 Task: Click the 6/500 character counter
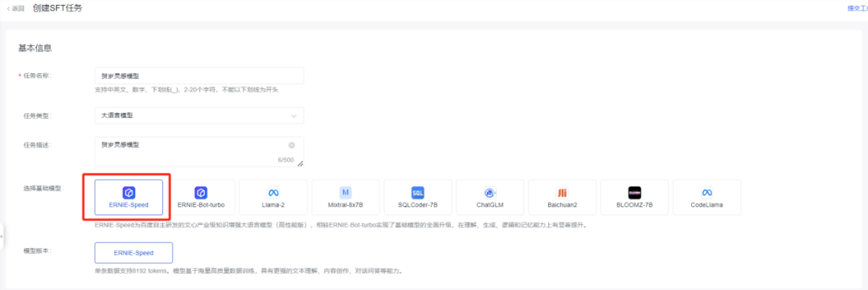[x=285, y=160]
